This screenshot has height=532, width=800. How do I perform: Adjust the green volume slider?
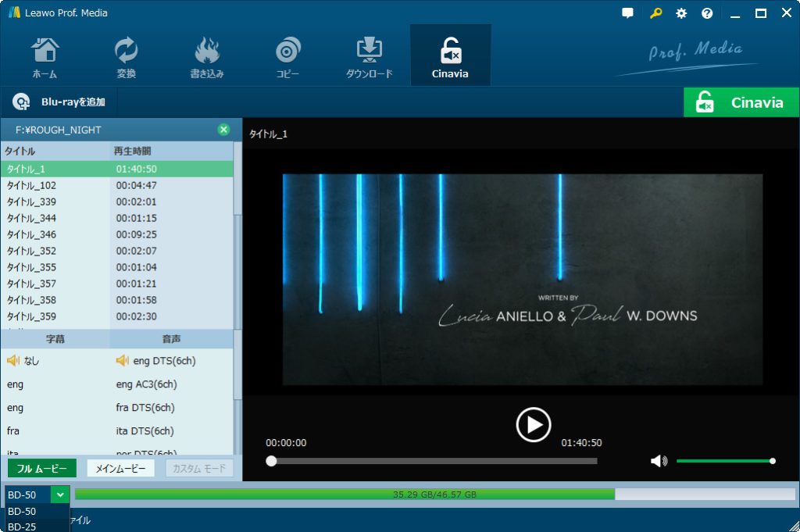(x=725, y=461)
